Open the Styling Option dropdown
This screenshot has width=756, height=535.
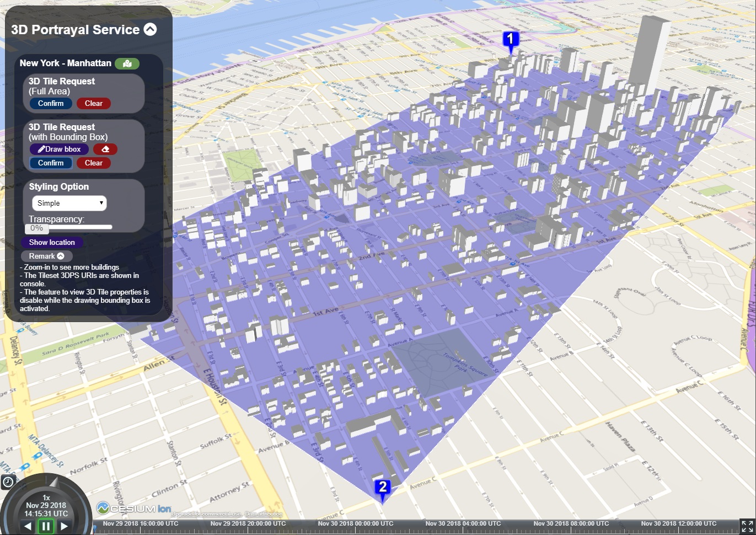click(x=69, y=203)
